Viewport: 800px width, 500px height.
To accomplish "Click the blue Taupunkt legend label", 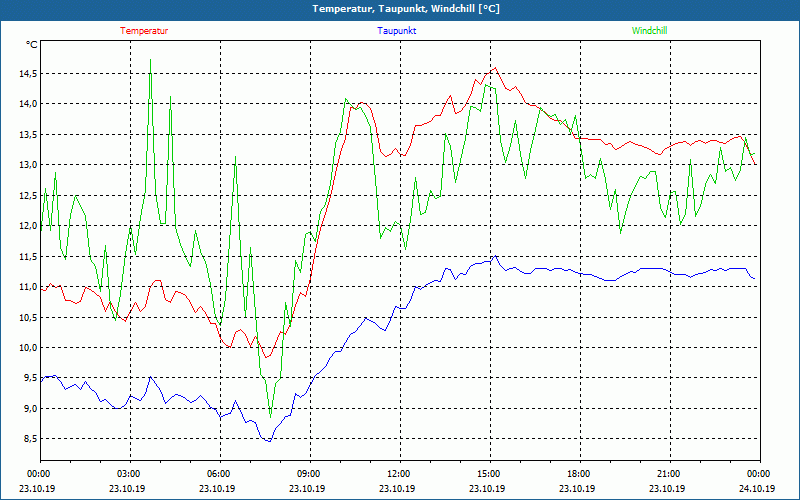I will coord(396,31).
